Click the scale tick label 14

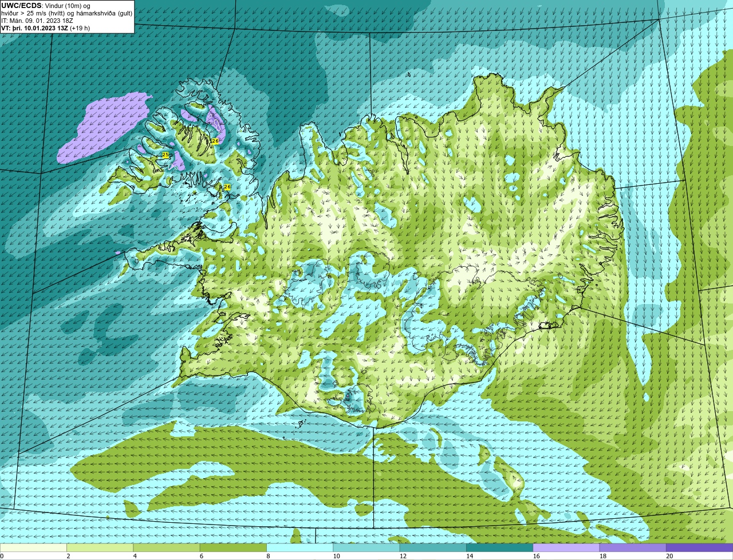[470, 556]
